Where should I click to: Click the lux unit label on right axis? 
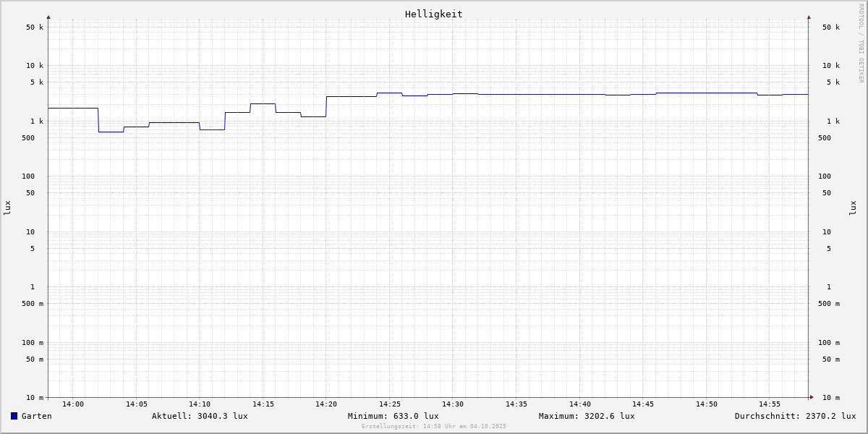853,208
